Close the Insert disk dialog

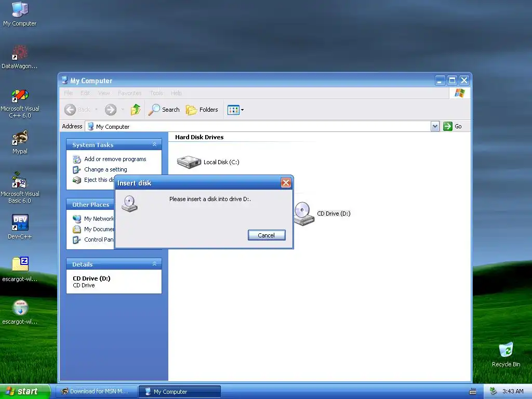click(286, 183)
